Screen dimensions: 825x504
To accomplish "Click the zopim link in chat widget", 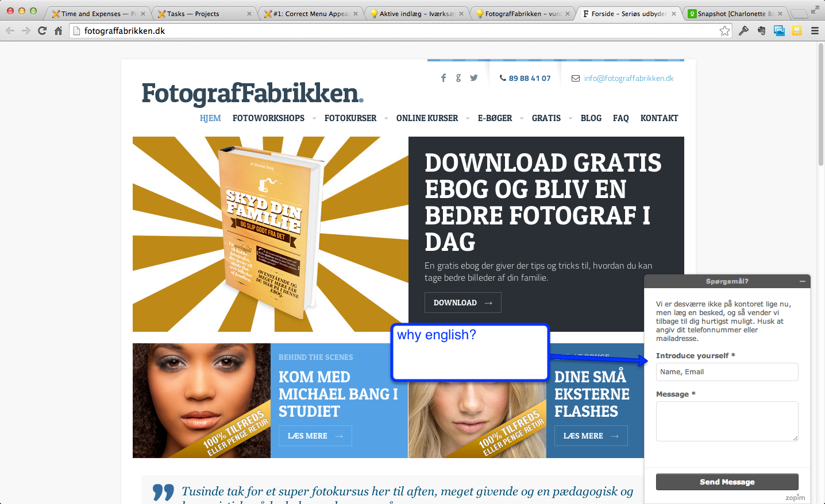I will tap(796, 497).
